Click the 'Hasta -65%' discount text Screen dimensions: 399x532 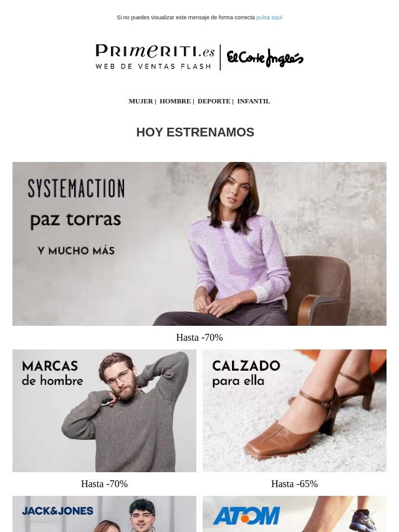coord(294,484)
